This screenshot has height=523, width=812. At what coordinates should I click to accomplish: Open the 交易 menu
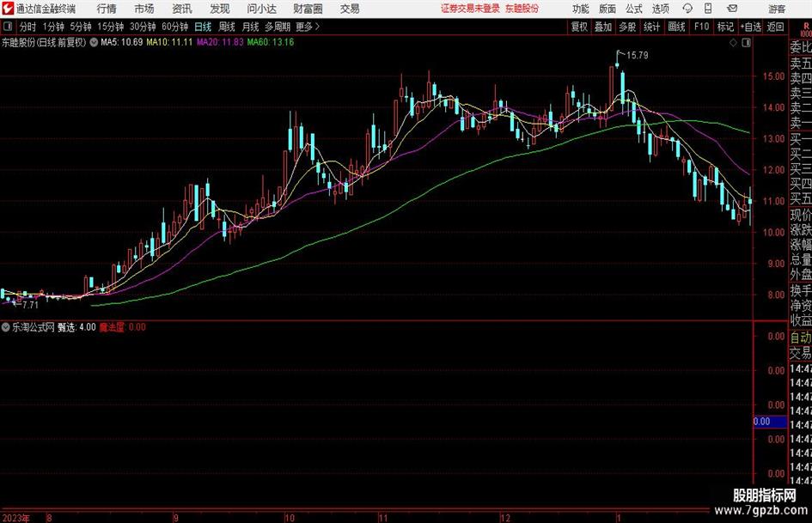(x=350, y=9)
